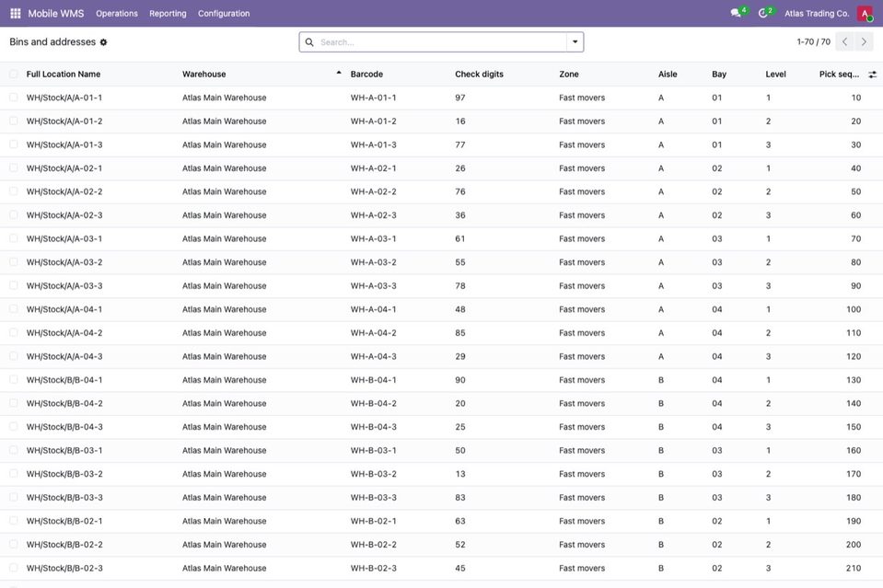Sort by Barcode column header
883x588 pixels.
click(366, 75)
